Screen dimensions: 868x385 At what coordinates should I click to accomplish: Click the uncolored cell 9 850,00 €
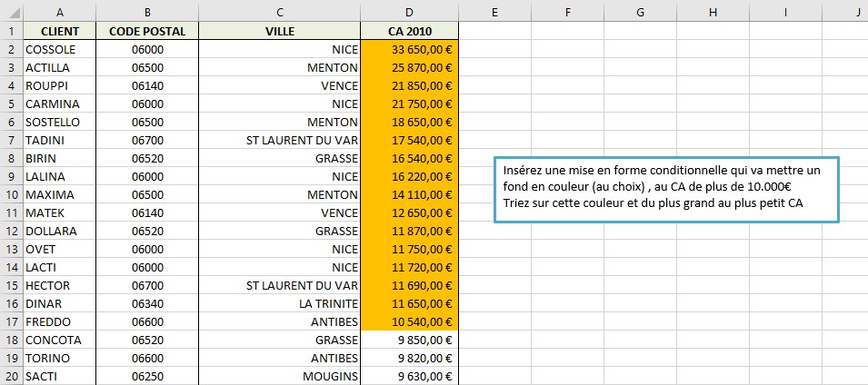pyautogui.click(x=409, y=340)
